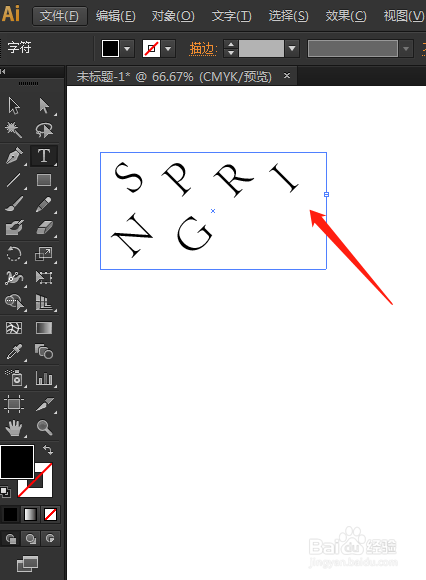Select the Column Graph tool

click(44, 378)
